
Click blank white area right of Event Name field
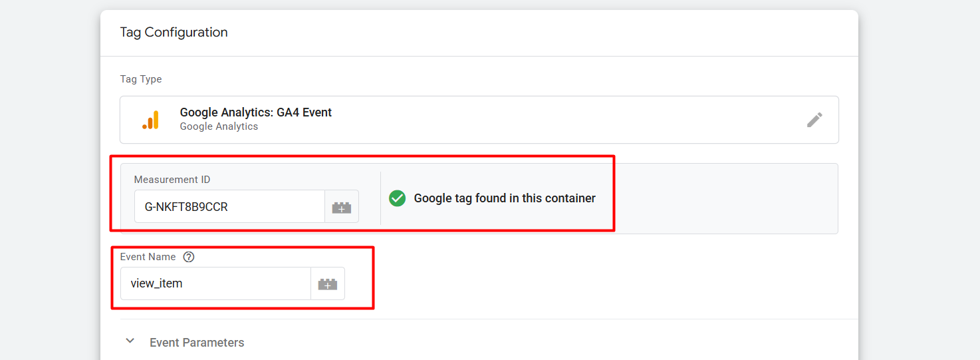click(x=598, y=284)
